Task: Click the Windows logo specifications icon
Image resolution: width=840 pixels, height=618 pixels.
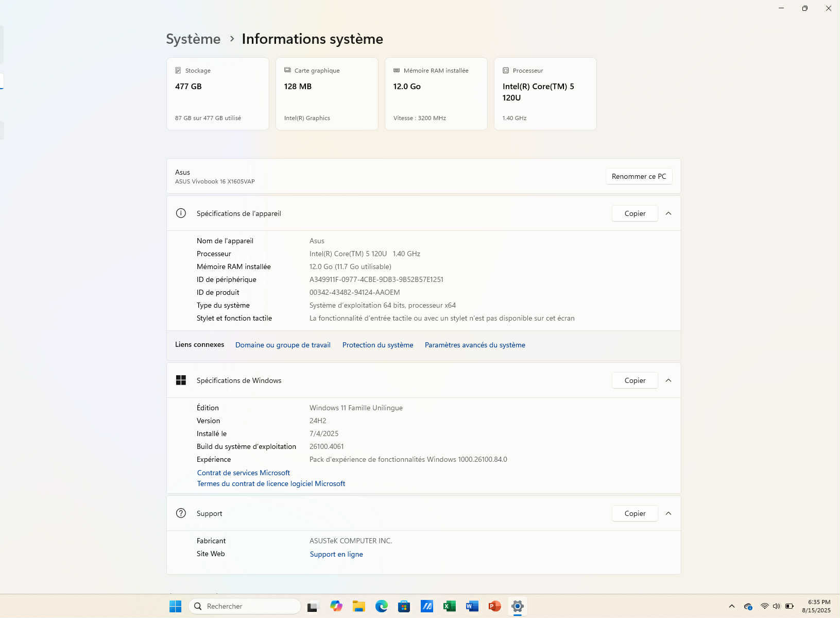Action: point(181,380)
